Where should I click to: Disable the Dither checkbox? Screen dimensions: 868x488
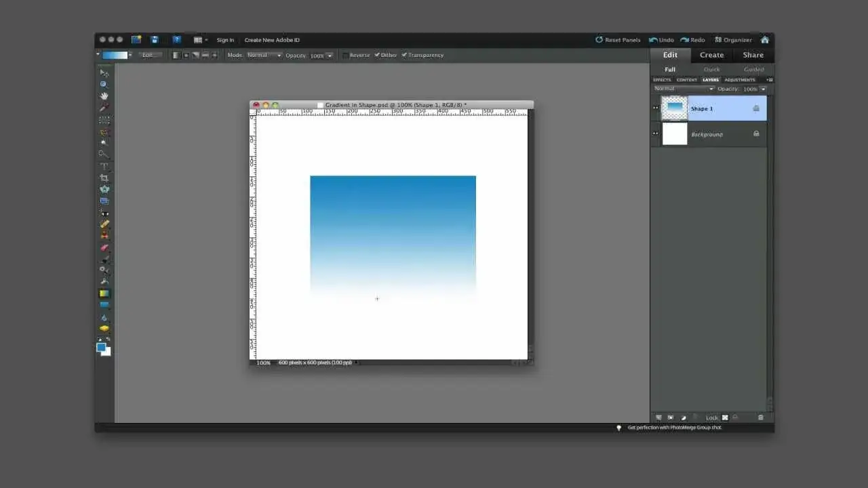[377, 55]
